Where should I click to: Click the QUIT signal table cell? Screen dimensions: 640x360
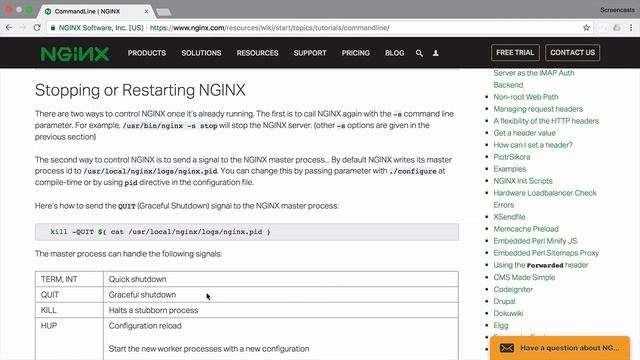69,295
